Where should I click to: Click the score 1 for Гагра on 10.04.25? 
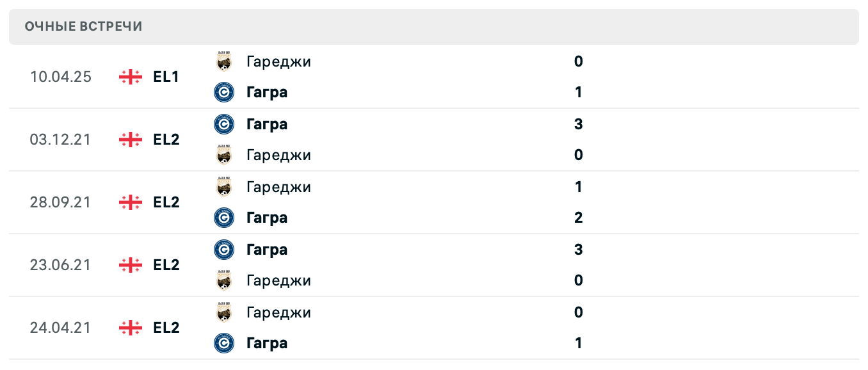pyautogui.click(x=578, y=92)
